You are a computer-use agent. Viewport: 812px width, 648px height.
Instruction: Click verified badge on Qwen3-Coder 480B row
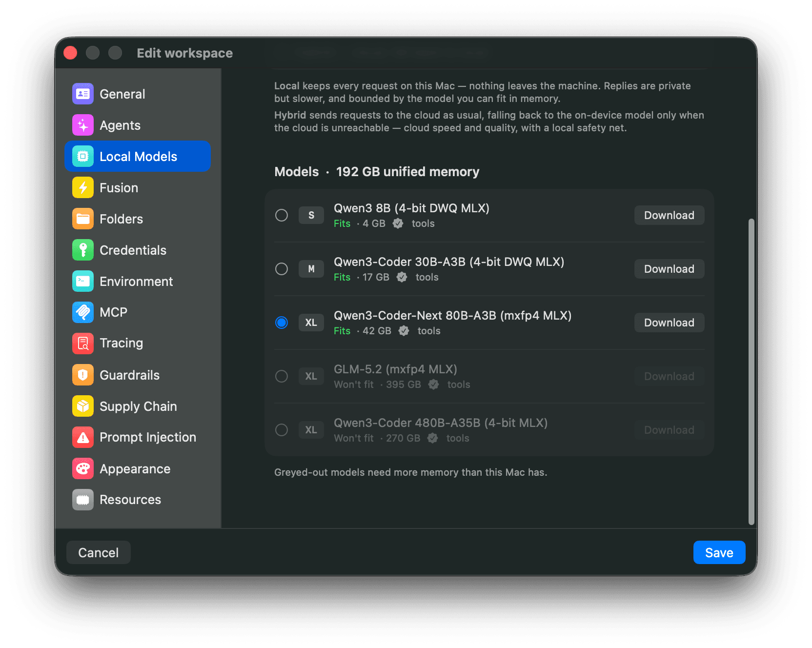point(433,438)
